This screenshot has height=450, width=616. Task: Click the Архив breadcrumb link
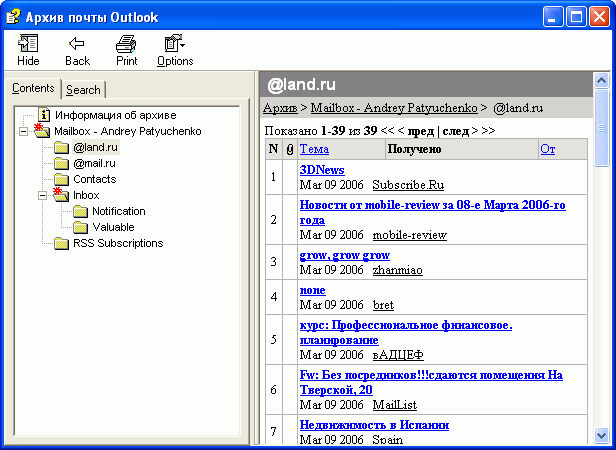point(281,107)
